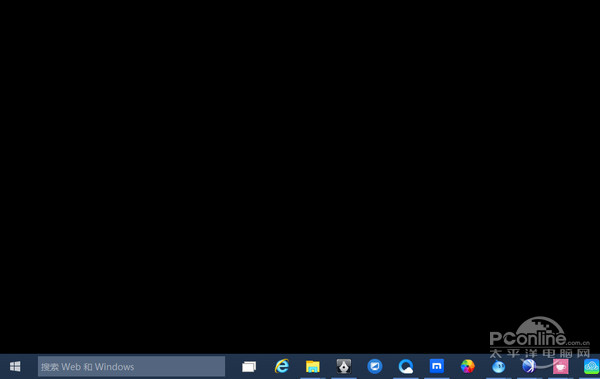This screenshot has width=600, height=379.
Task: Click the "搜索 Web 和 Windows" search box
Action: (x=131, y=366)
